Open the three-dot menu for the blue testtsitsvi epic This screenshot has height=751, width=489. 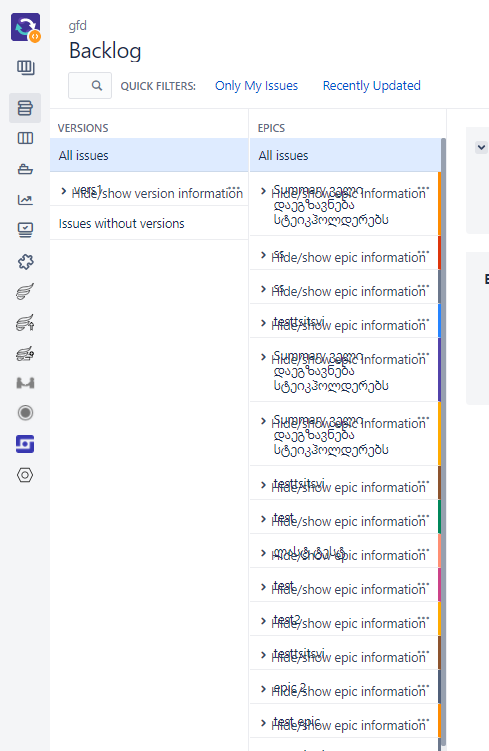(x=423, y=320)
